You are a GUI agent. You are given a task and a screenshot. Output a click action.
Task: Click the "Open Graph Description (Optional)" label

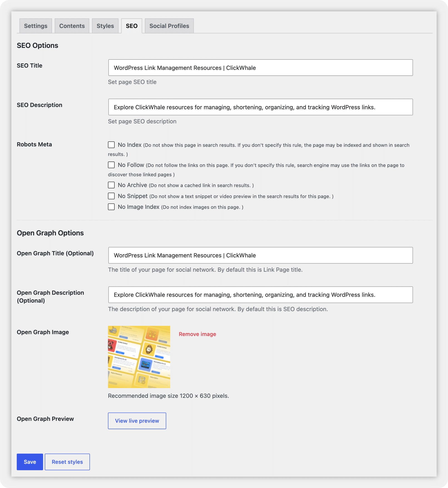tap(50, 297)
